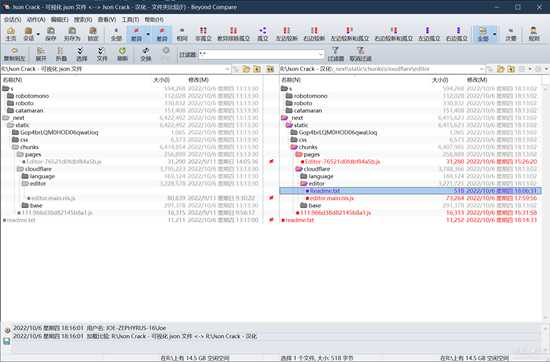Open the 编辑(E) menu
Screen dimensions: 550x362
pos(59,20)
